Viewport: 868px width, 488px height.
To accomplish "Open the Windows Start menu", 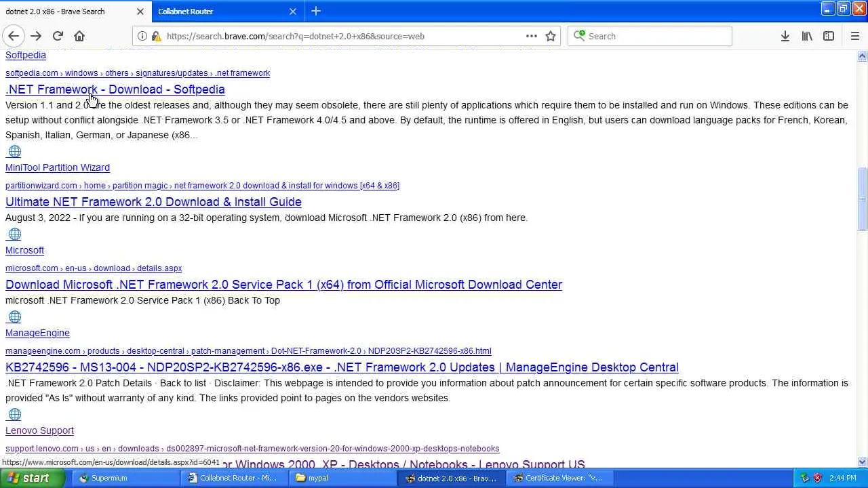I will tap(33, 478).
